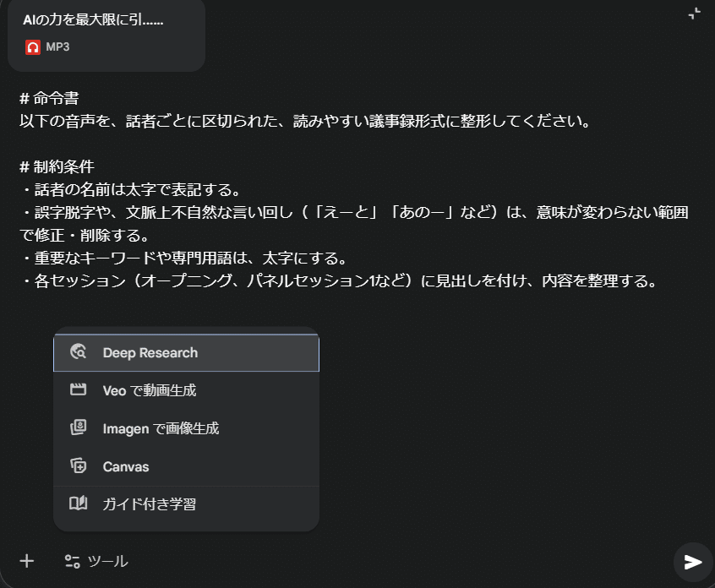Image resolution: width=715 pixels, height=588 pixels.
Task: Open the AIの力を最大限に引 MP3 attachment card
Action: [x=106, y=35]
